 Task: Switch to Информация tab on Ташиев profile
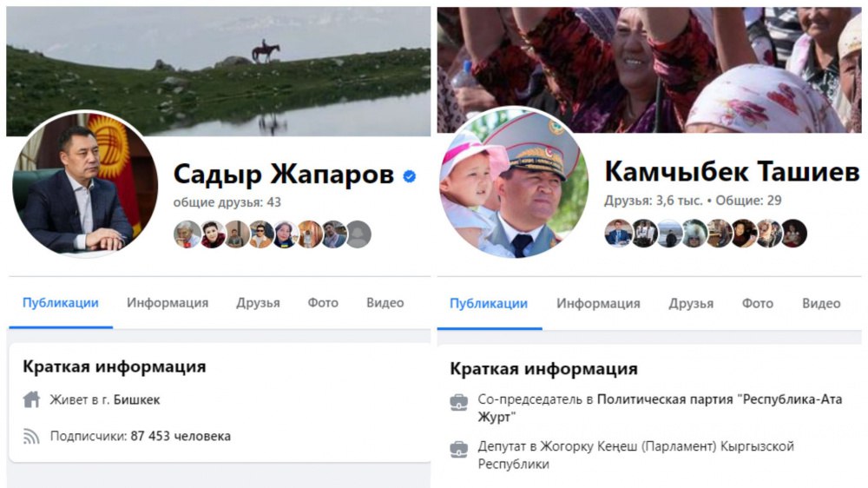[598, 303]
